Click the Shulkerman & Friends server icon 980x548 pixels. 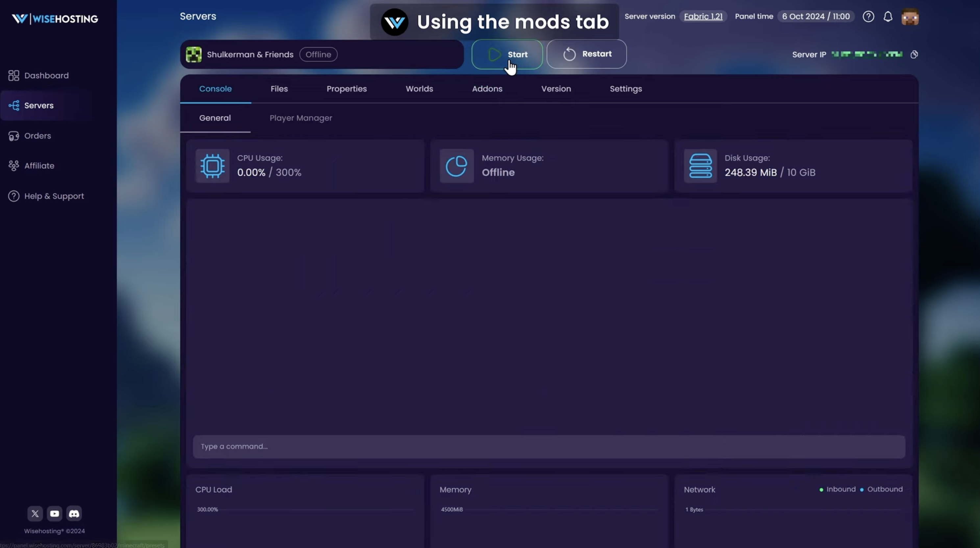(x=194, y=54)
